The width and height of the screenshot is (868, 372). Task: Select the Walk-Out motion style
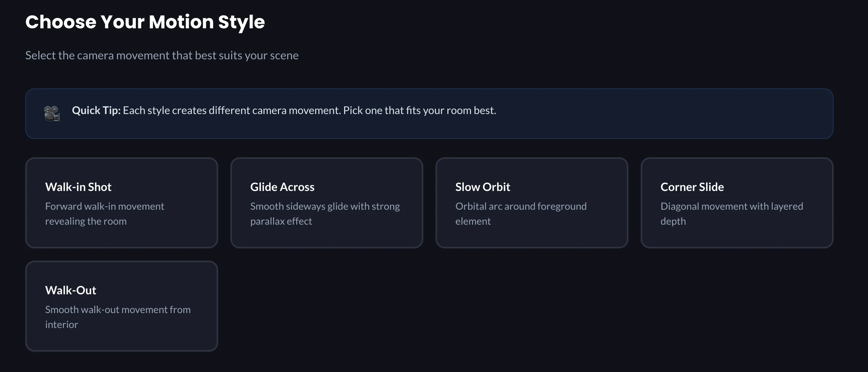121,306
